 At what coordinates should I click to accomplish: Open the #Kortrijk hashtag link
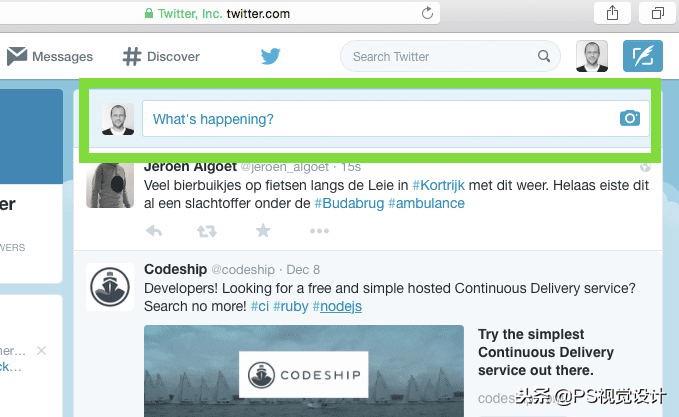(x=438, y=185)
